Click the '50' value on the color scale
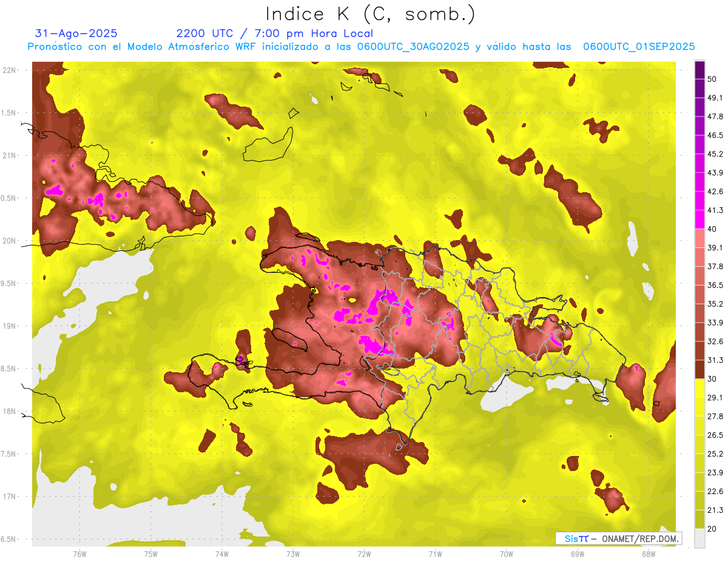The image size is (728, 562). [x=712, y=79]
